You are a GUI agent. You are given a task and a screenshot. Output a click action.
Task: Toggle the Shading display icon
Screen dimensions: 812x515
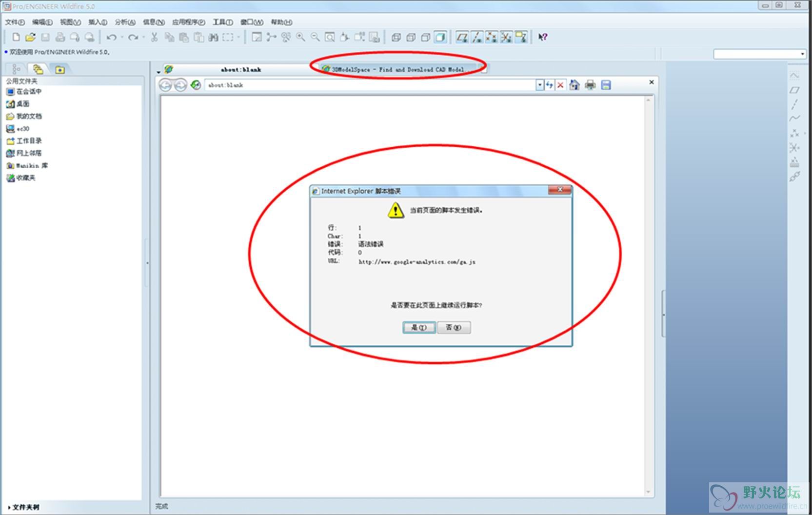(x=440, y=37)
